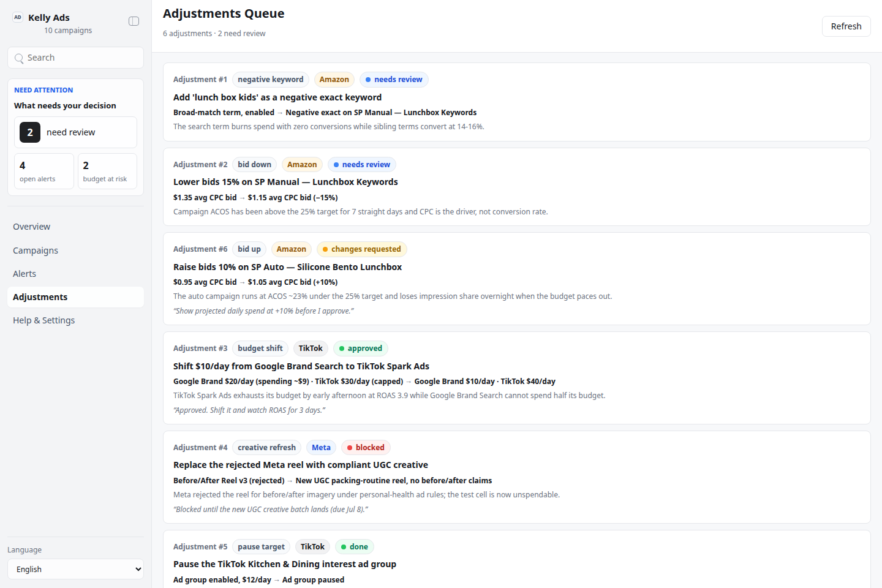The width and height of the screenshot is (882, 588).
Task: Go to Alerts in sidebar
Action: [75, 274]
